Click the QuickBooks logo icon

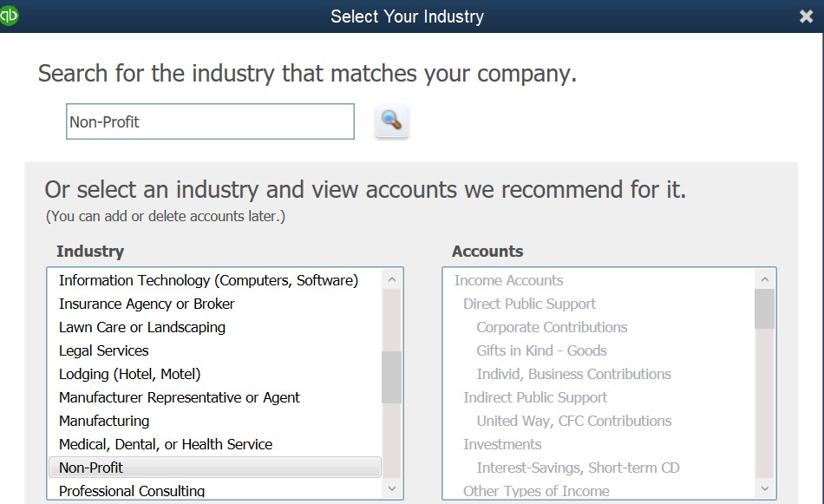point(9,15)
